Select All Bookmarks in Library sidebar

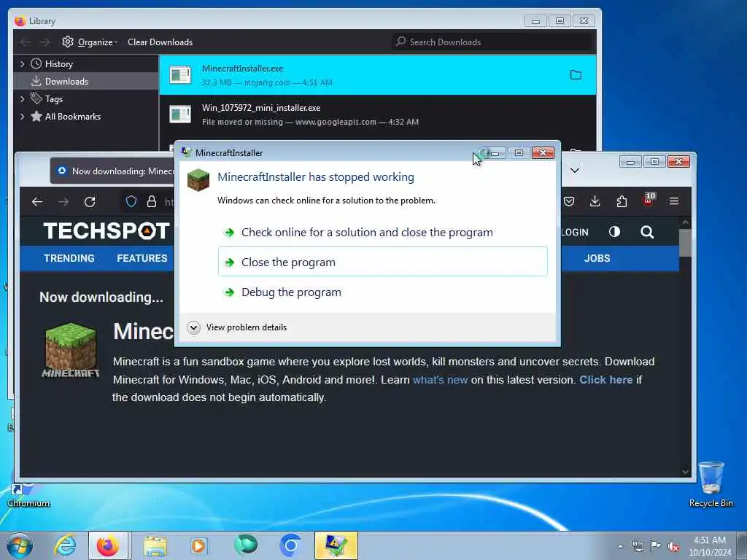click(72, 117)
